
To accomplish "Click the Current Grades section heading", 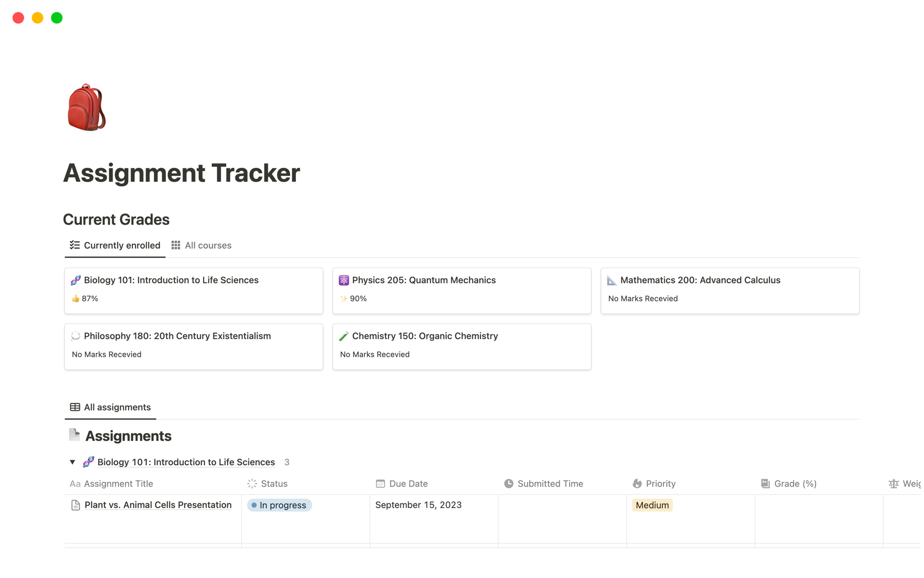I will 116,218.
